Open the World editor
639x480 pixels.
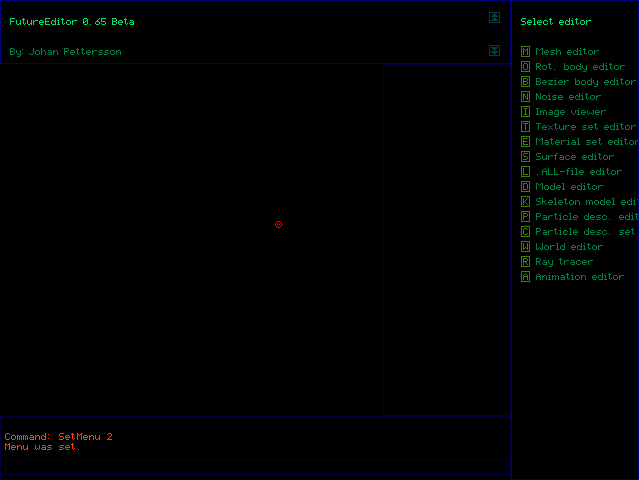[x=569, y=247]
